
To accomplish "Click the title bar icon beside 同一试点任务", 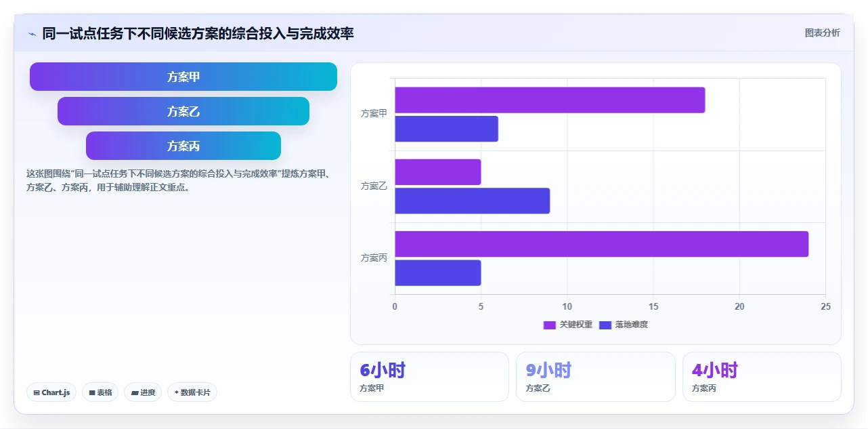I will [32, 34].
